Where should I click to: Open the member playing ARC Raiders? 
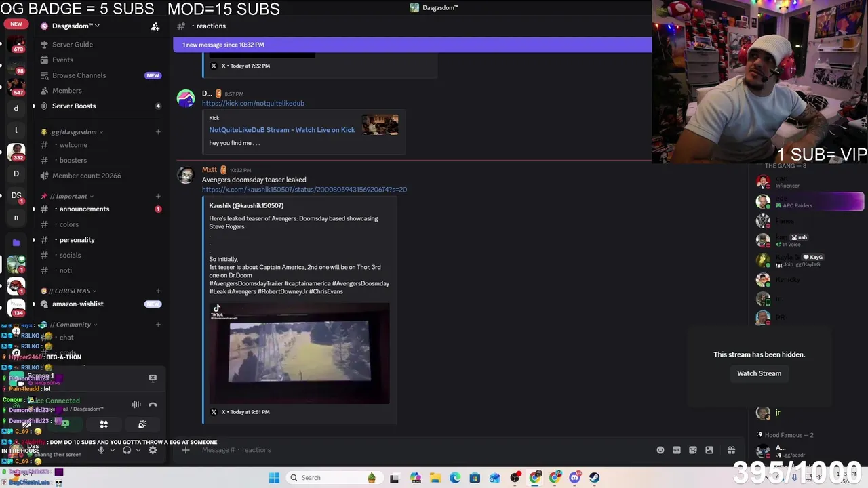(809, 201)
